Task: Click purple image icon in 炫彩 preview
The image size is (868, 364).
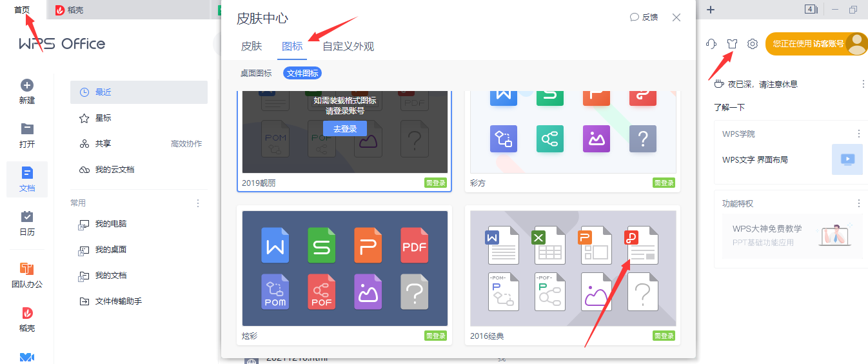Action: pos(368,292)
